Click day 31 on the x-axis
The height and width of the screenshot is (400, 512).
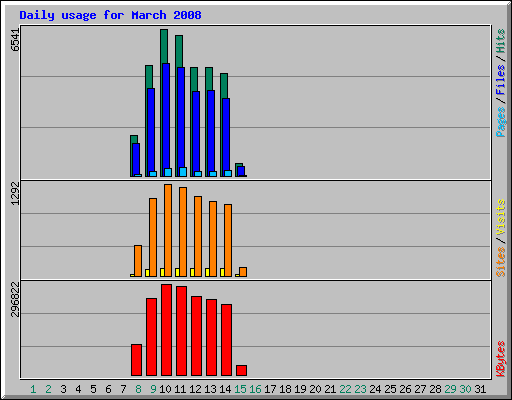[x=480, y=389]
